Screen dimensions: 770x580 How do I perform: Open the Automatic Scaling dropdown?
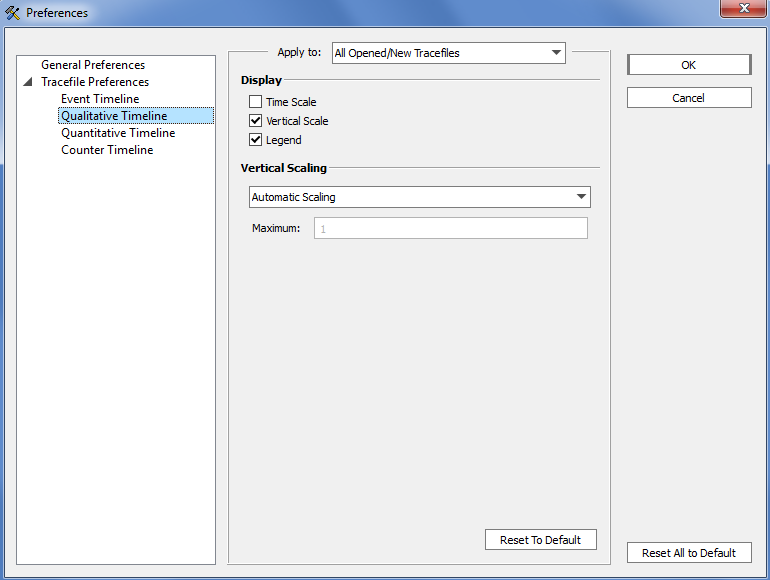(419, 197)
